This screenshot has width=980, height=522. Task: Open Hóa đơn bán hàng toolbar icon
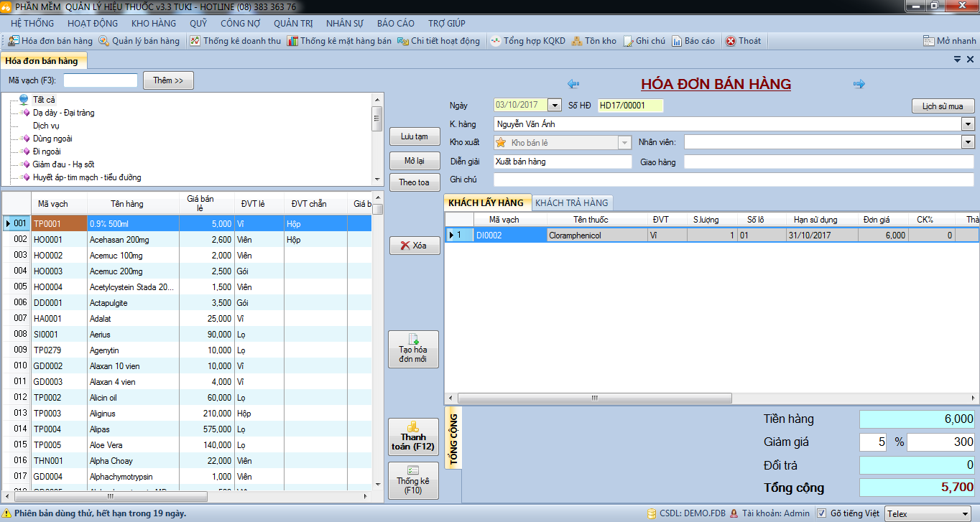tap(14, 41)
